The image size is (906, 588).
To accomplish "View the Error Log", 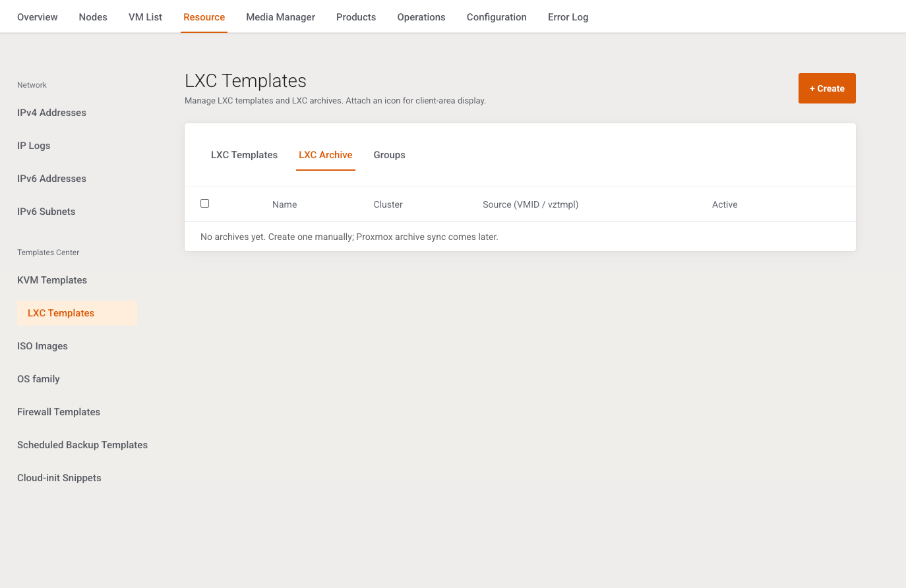I will [568, 17].
